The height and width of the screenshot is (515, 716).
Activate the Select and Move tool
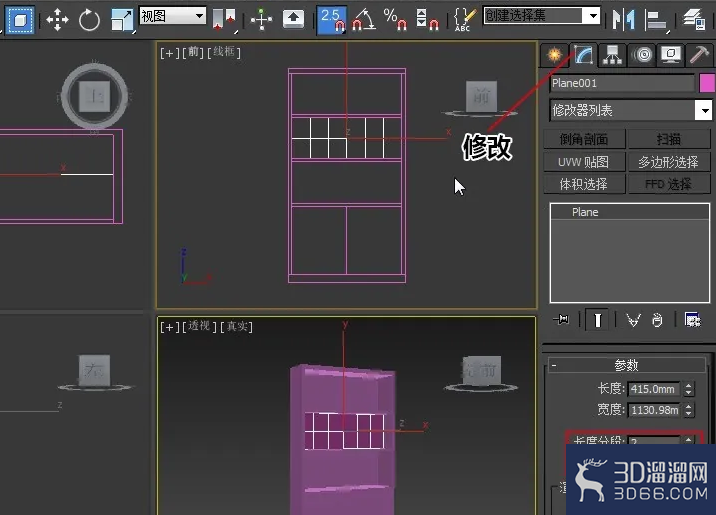[x=57, y=20]
